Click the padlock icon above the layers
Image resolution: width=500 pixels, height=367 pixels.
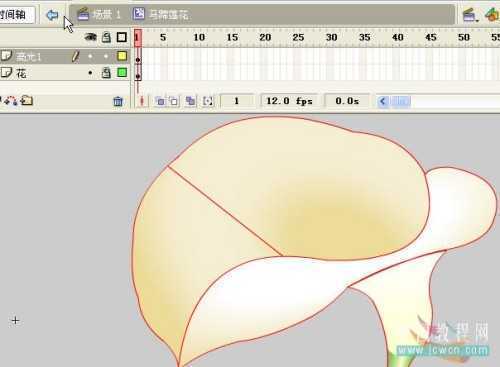coord(106,37)
